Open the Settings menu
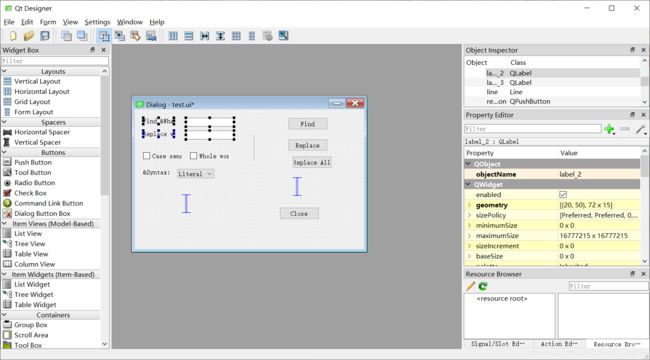650x360 pixels. coord(97,22)
